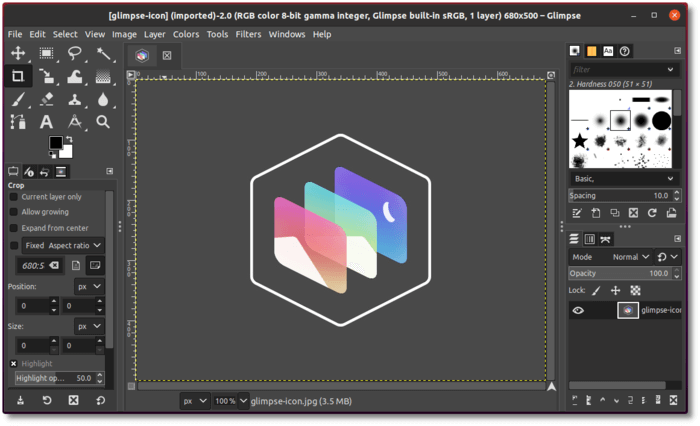Switch to Images tab in tool dock

61,171
